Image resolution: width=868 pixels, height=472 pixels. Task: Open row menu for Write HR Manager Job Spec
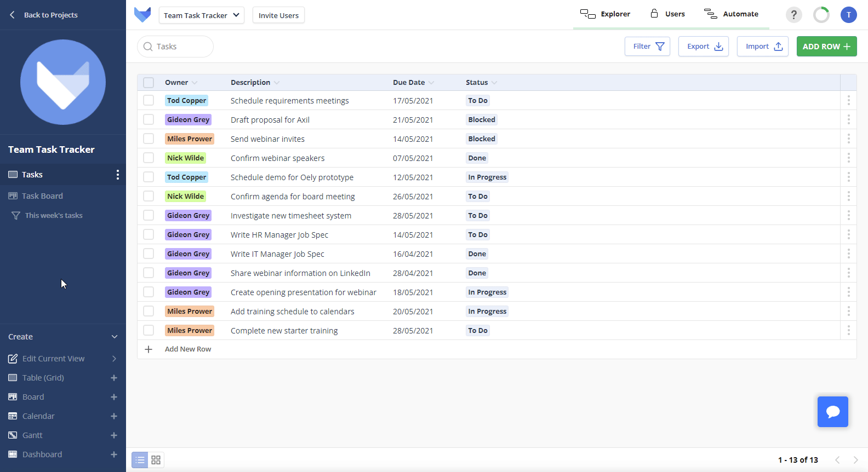(x=848, y=234)
